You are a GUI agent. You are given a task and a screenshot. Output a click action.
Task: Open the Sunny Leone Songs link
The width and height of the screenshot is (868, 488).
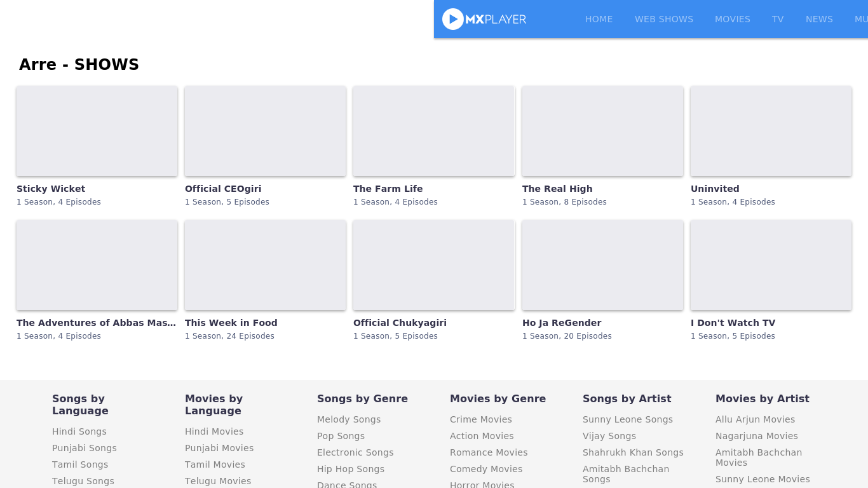pos(627,419)
